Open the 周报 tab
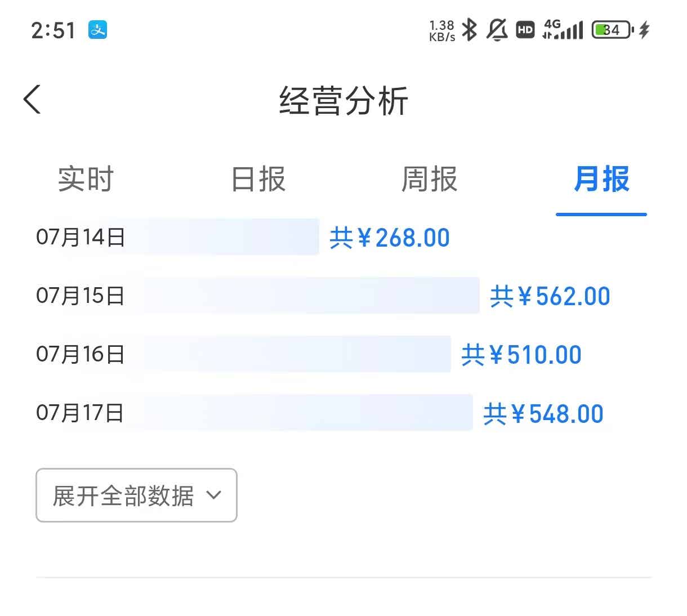 pos(429,180)
